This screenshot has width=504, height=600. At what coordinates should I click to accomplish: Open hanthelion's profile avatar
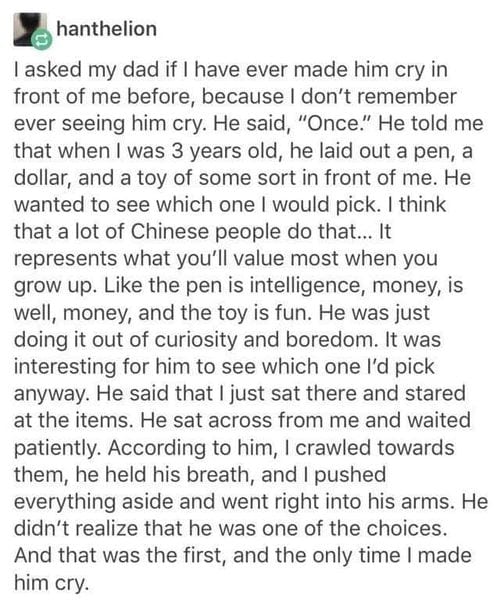[30, 29]
